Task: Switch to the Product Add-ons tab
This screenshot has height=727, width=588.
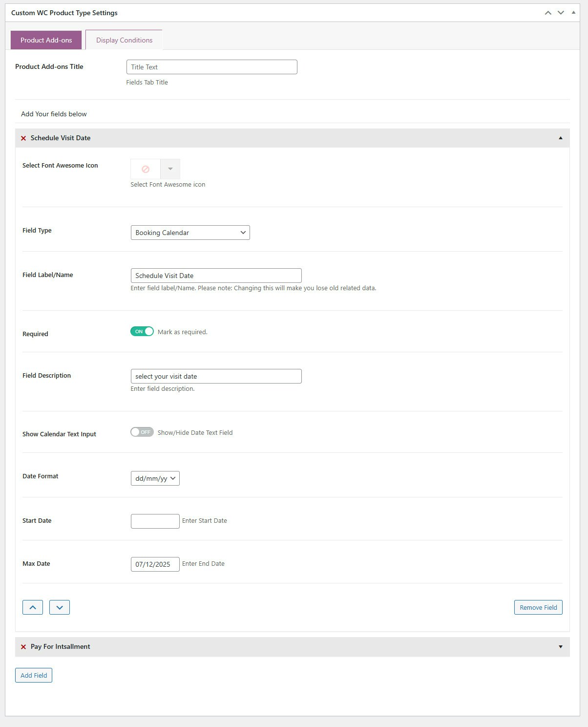Action: (46, 40)
